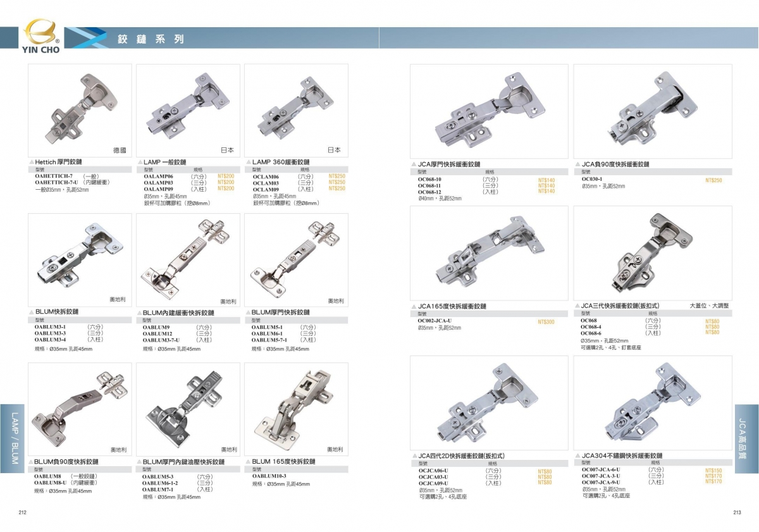This screenshot has width=759, height=532.
Task: Click the 可選購2孔、4孔、釘套底座 note
Action: (610, 347)
